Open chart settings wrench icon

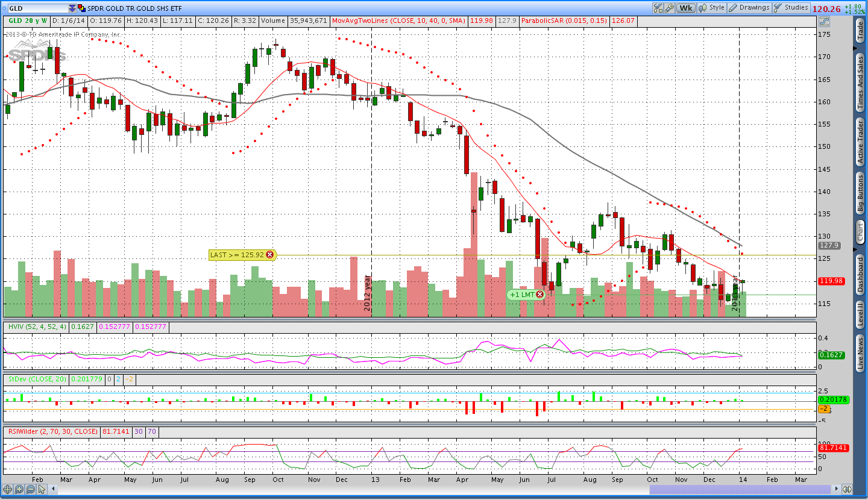tap(669, 8)
